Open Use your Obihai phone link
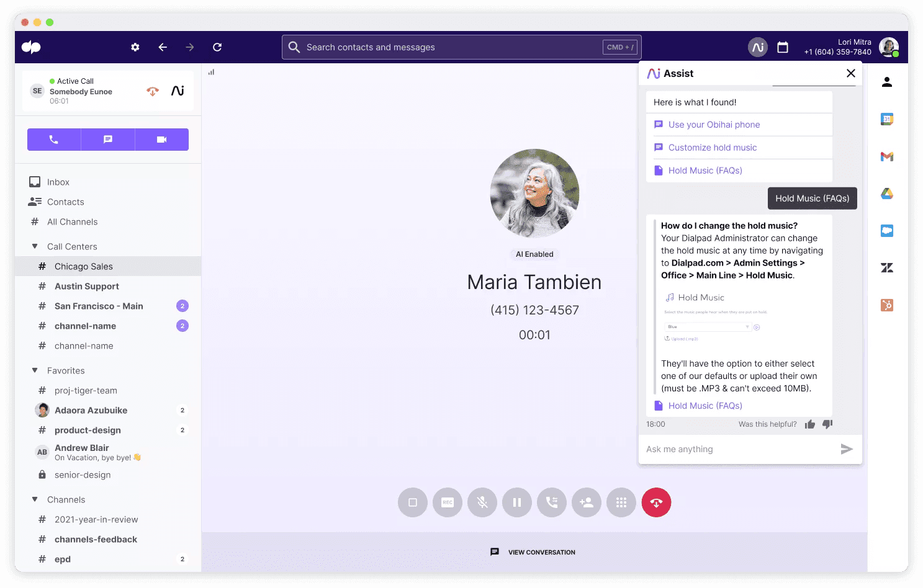923x588 pixels. pos(714,125)
